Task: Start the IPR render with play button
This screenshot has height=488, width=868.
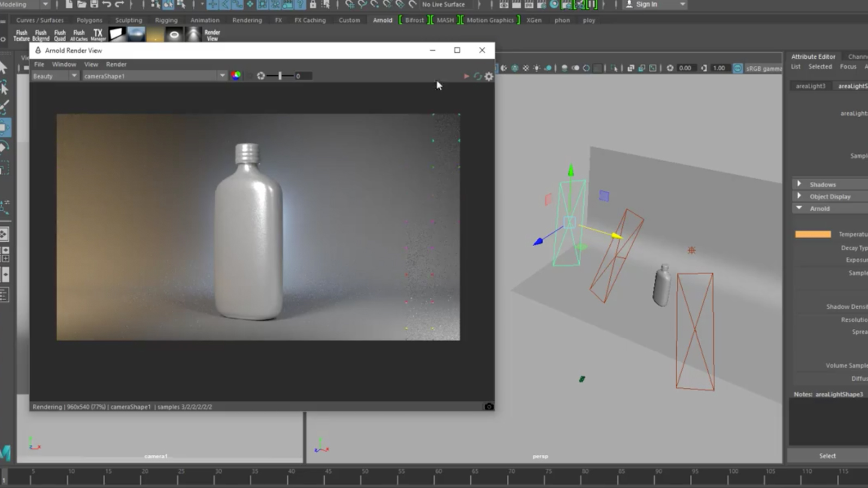Action: [x=466, y=76]
